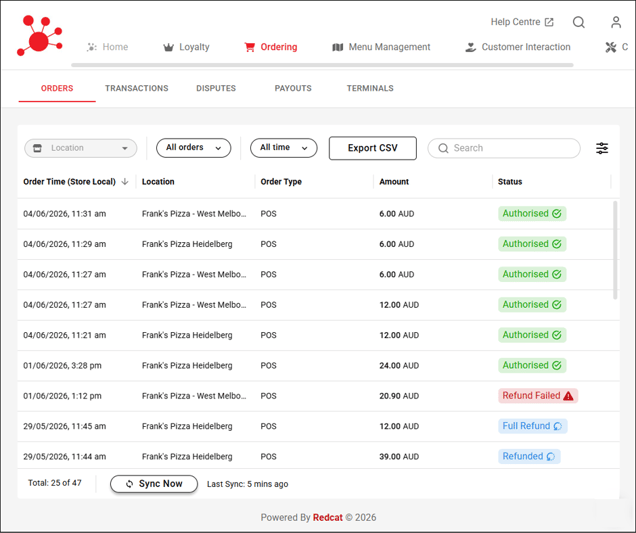Click the Status column header
The height and width of the screenshot is (533, 636).
pos(510,181)
